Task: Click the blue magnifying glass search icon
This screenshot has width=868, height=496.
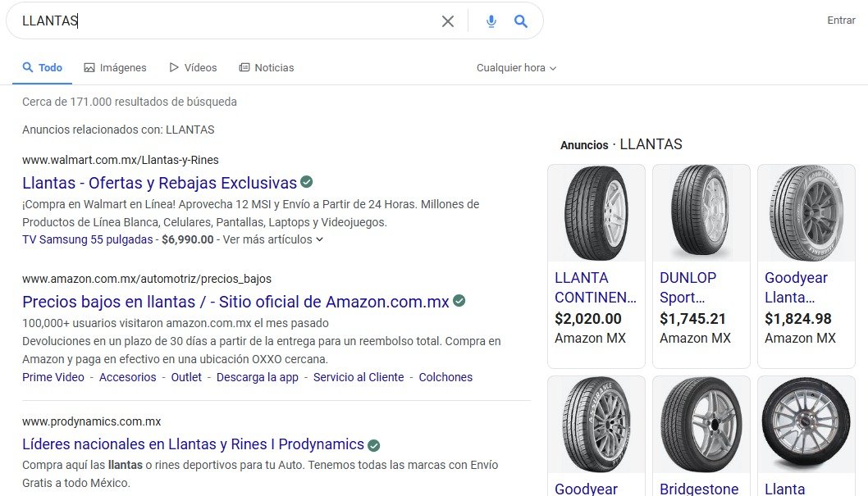Action: point(520,21)
